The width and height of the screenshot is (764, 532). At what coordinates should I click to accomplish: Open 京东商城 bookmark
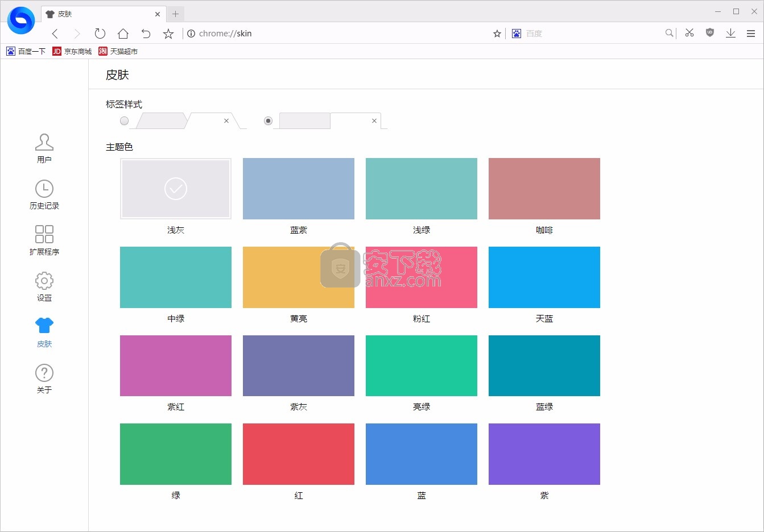pyautogui.click(x=72, y=51)
